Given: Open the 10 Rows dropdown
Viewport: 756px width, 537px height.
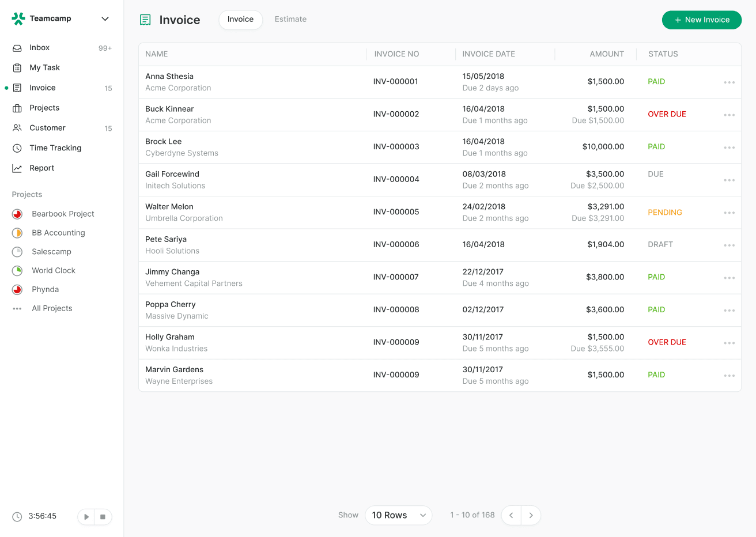Looking at the screenshot, I should click(x=398, y=515).
